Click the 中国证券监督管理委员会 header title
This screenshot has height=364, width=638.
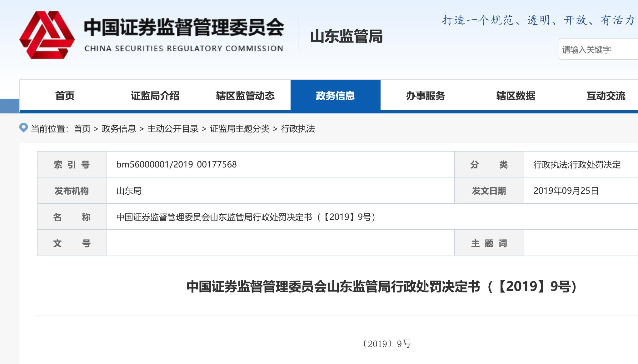184,27
